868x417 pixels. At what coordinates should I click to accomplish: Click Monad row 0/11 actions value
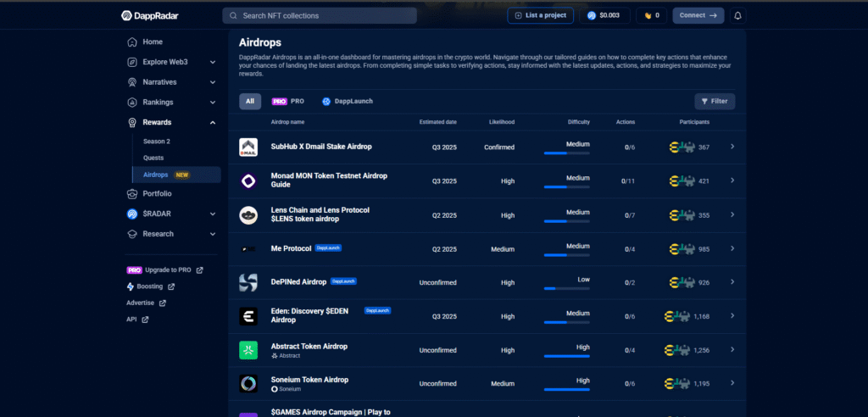628,181
